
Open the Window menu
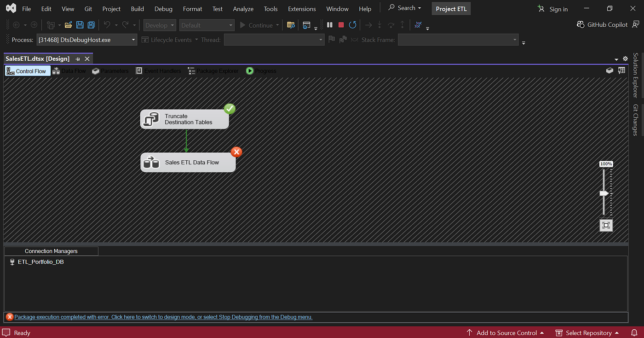(x=337, y=9)
